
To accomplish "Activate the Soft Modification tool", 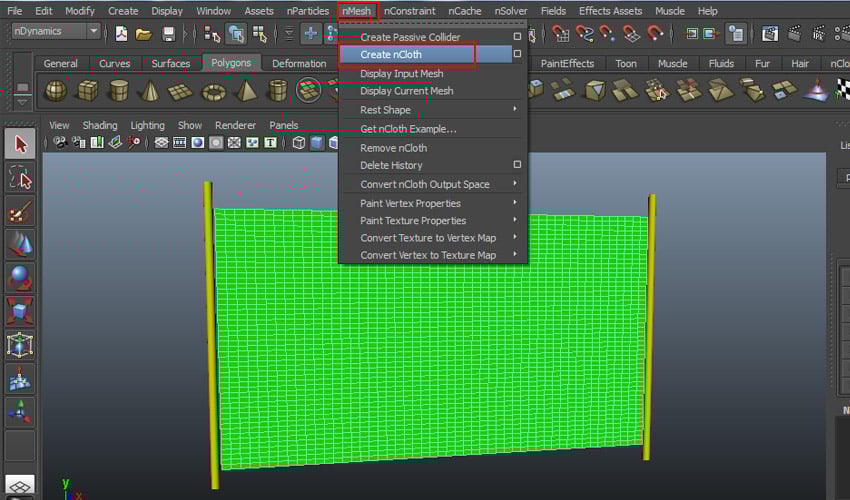I will [21, 379].
